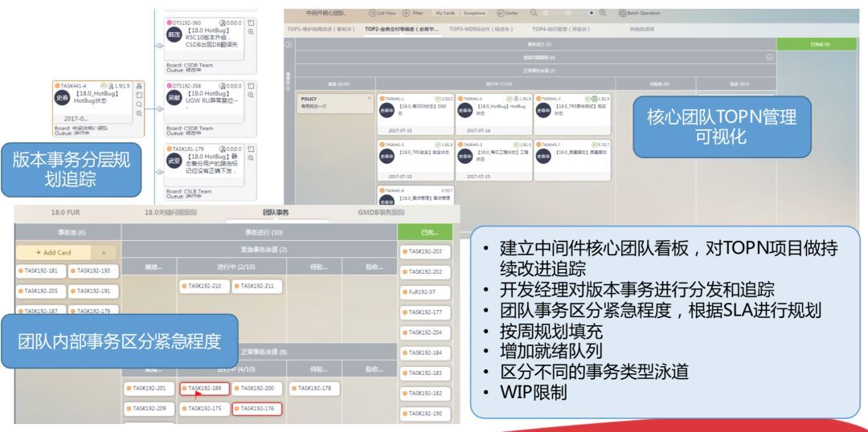Close the POLICY card with its X
This screenshot has width=868, height=432.
(369, 97)
